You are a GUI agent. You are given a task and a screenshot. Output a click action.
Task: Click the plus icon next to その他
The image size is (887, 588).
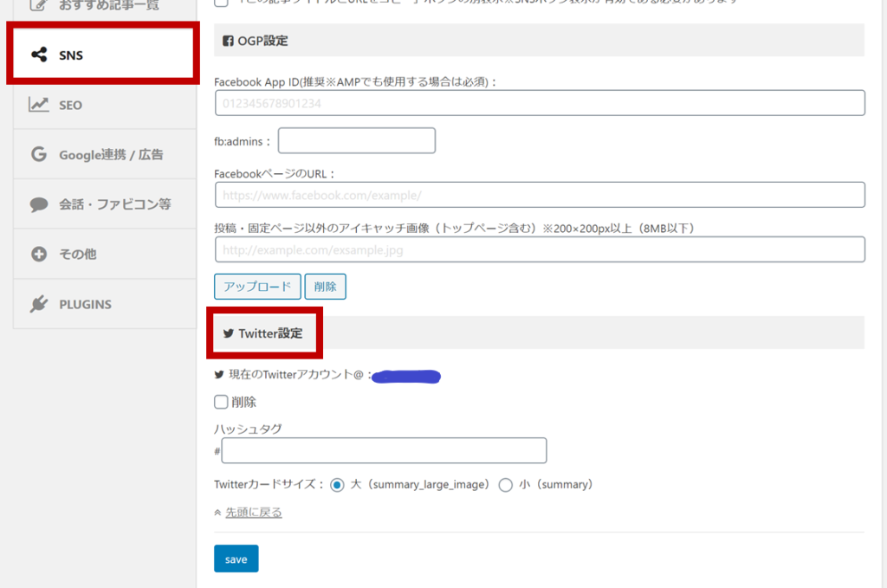pyautogui.click(x=38, y=254)
